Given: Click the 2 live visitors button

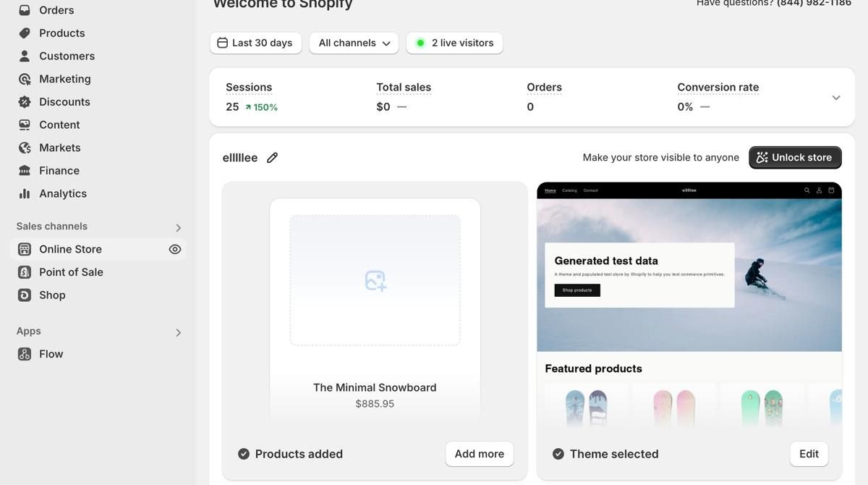Looking at the screenshot, I should point(454,43).
